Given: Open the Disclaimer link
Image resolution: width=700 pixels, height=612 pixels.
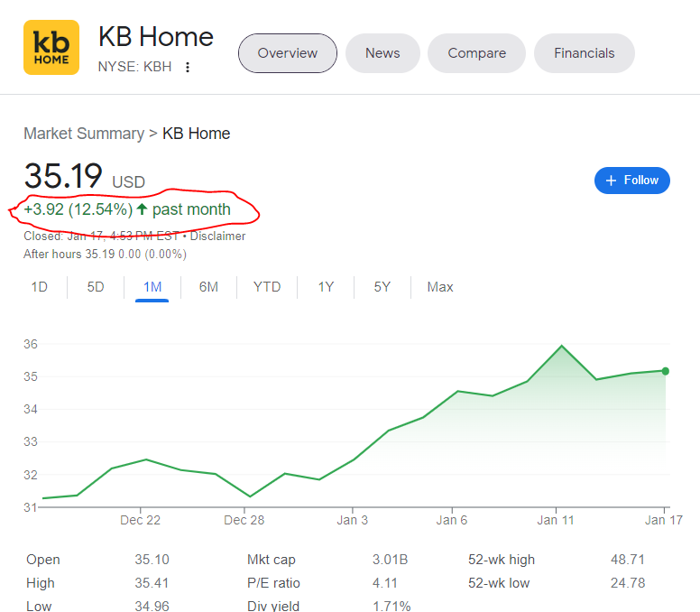Looking at the screenshot, I should (x=218, y=236).
